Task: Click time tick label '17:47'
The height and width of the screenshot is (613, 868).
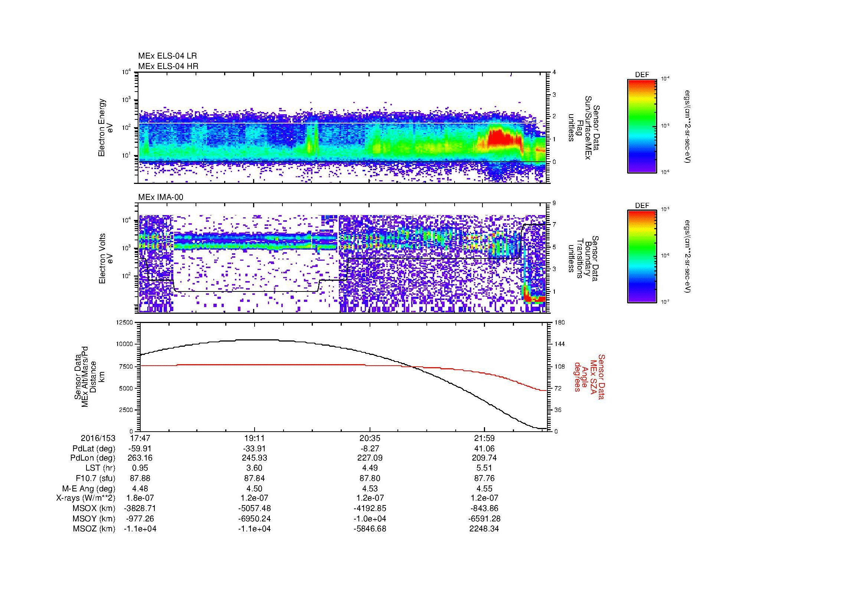Action: [140, 438]
